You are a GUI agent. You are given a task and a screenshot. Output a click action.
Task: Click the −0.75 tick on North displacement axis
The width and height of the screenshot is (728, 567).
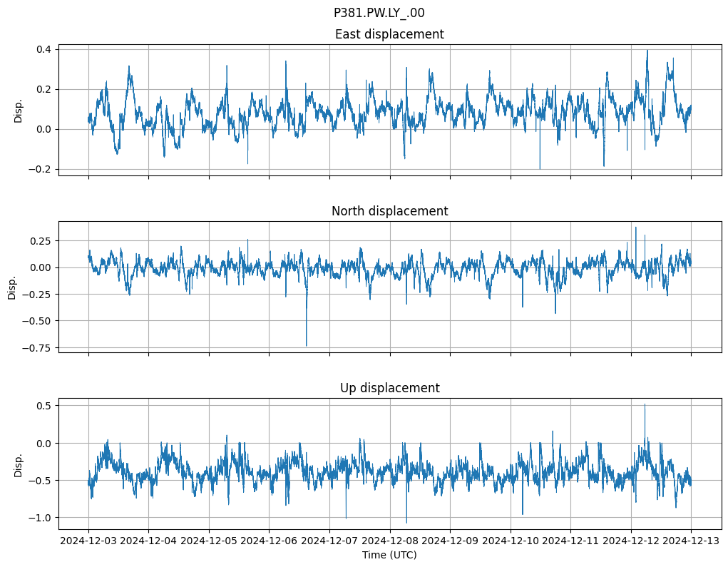click(36, 348)
